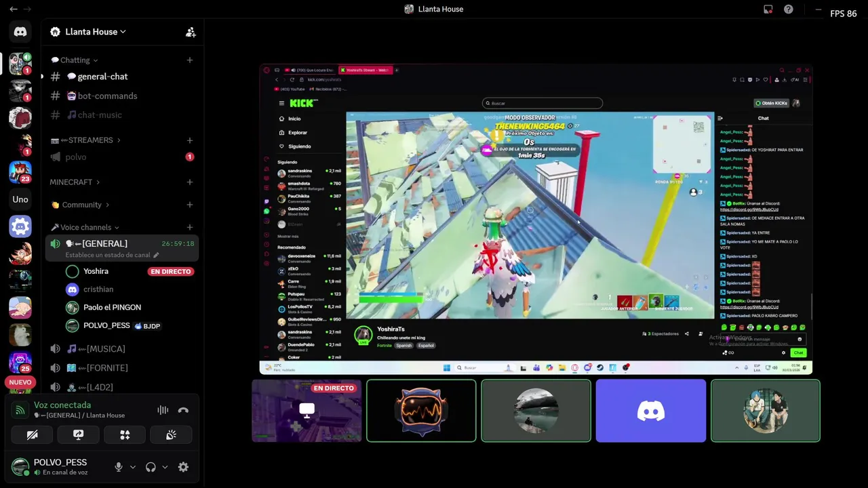
Task: Go back with the title bar arrow
Action: pos(14,9)
